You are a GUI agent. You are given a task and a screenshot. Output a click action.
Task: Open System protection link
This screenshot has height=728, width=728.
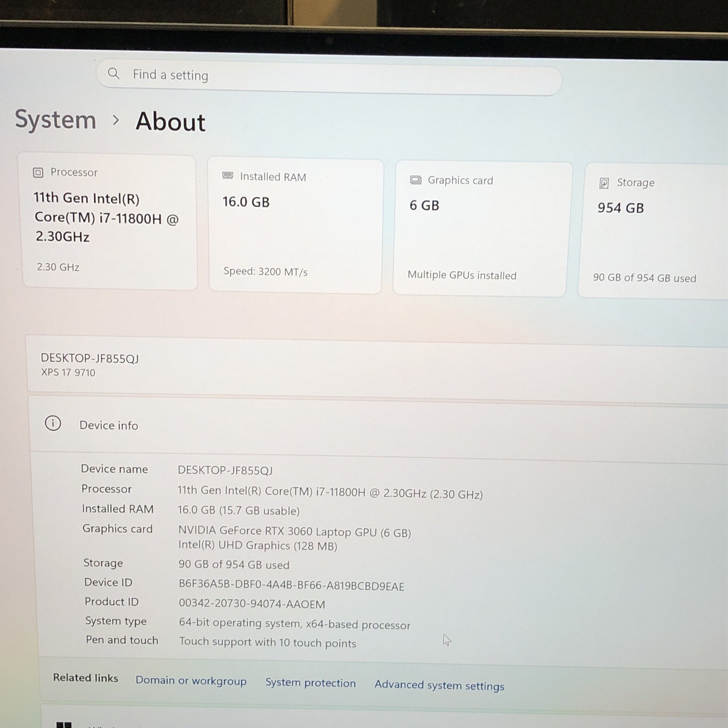pos(310,682)
